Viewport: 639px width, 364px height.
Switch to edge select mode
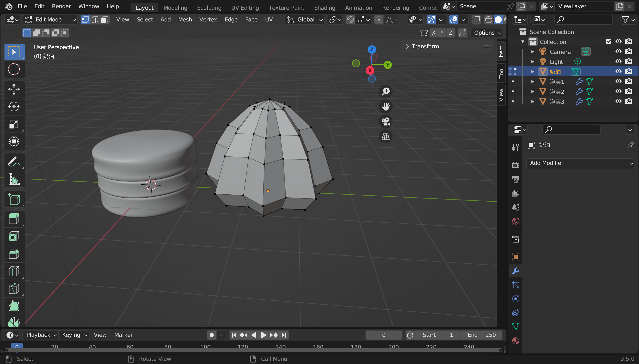pos(95,19)
